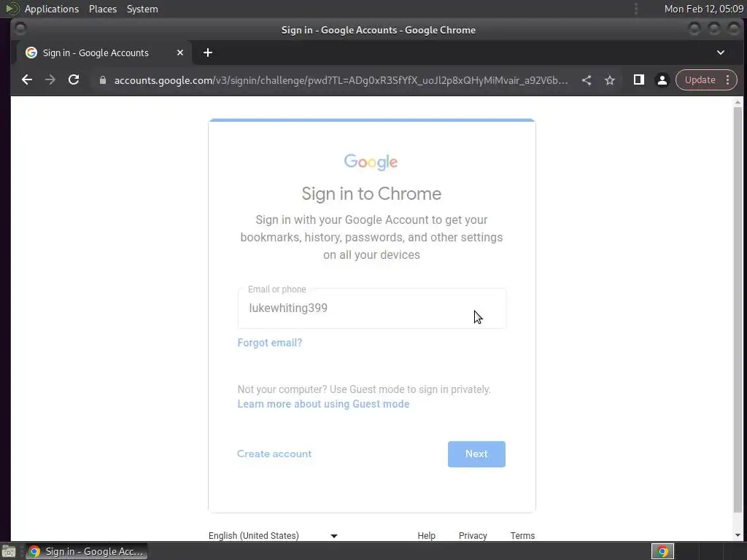Open the Help footer link
The height and width of the screenshot is (560, 747).
(426, 536)
